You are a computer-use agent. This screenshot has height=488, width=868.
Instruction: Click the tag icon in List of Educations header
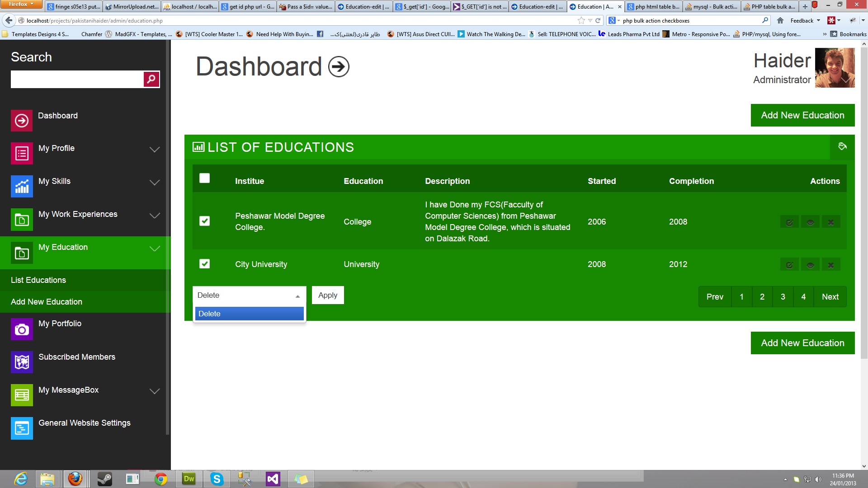point(842,146)
